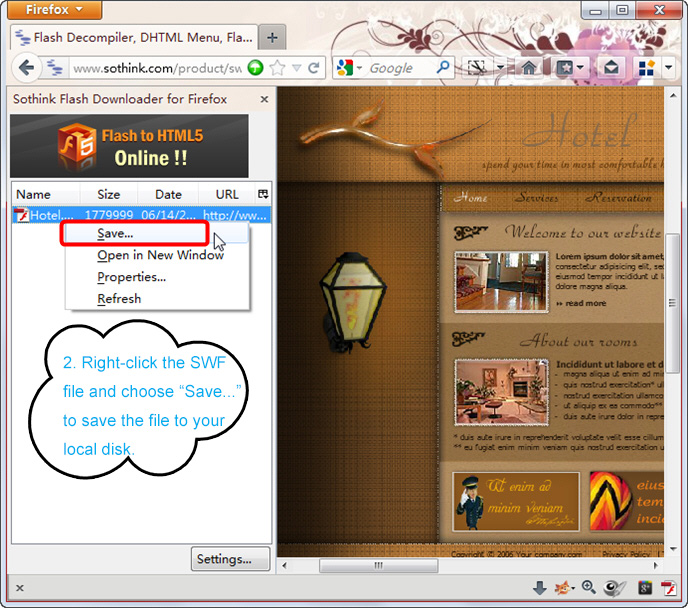Screen dimensions: 688x608
Task: Click the Sothink site identity icon in the address bar
Action: click(x=54, y=68)
